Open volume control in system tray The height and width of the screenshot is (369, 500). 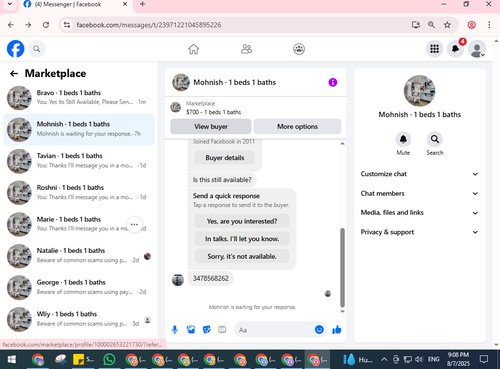click(419, 359)
